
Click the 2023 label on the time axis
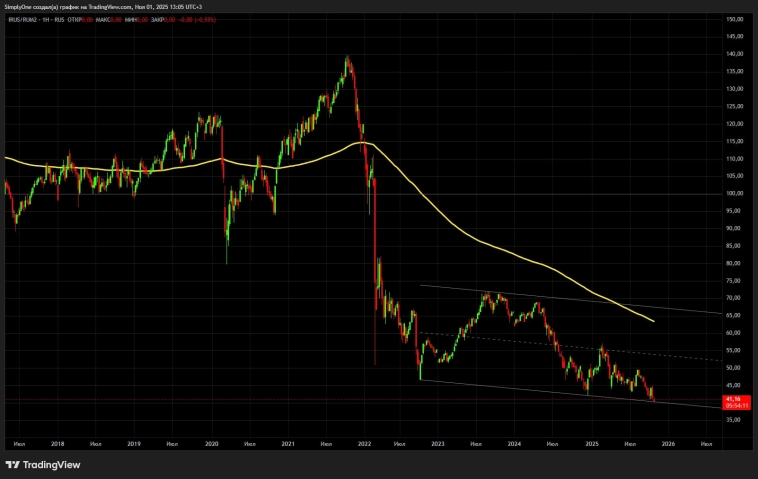pos(437,444)
